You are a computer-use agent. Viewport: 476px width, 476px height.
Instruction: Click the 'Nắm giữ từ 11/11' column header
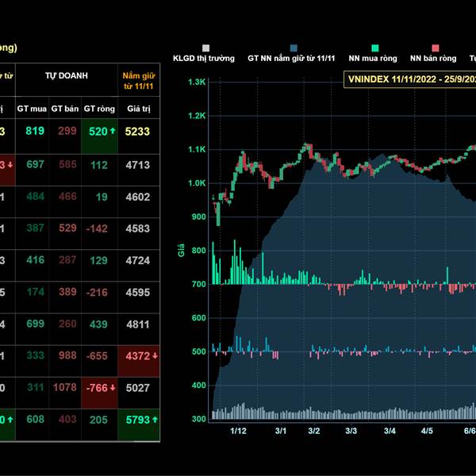pos(139,81)
